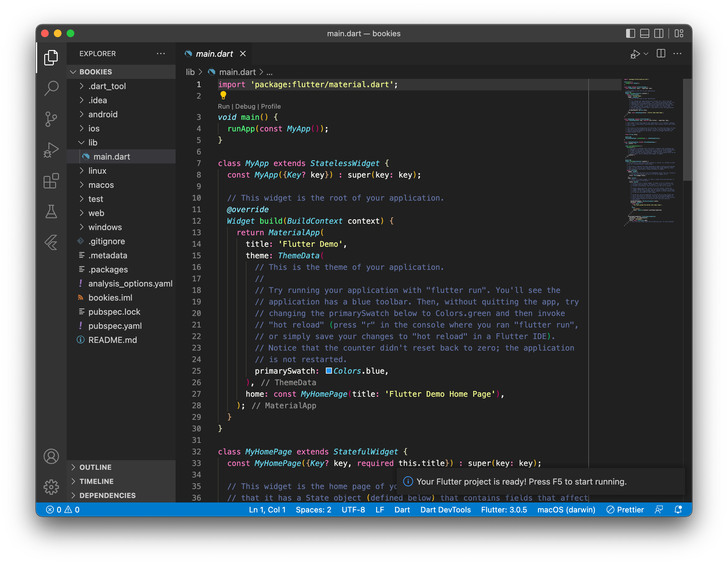
Task: Click the Debug CodeLens link
Action: [x=245, y=106]
